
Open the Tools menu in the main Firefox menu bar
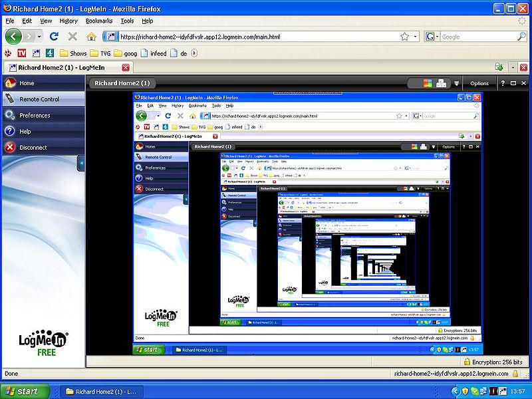tap(127, 21)
